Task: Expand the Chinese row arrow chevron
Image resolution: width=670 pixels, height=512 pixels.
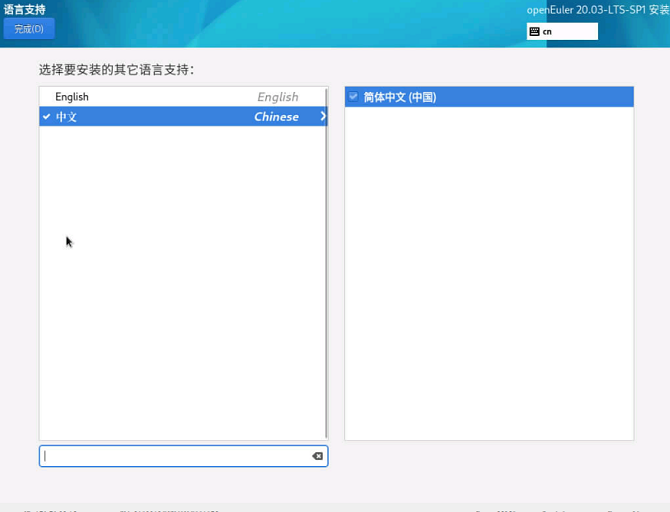Action: pyautogui.click(x=322, y=117)
